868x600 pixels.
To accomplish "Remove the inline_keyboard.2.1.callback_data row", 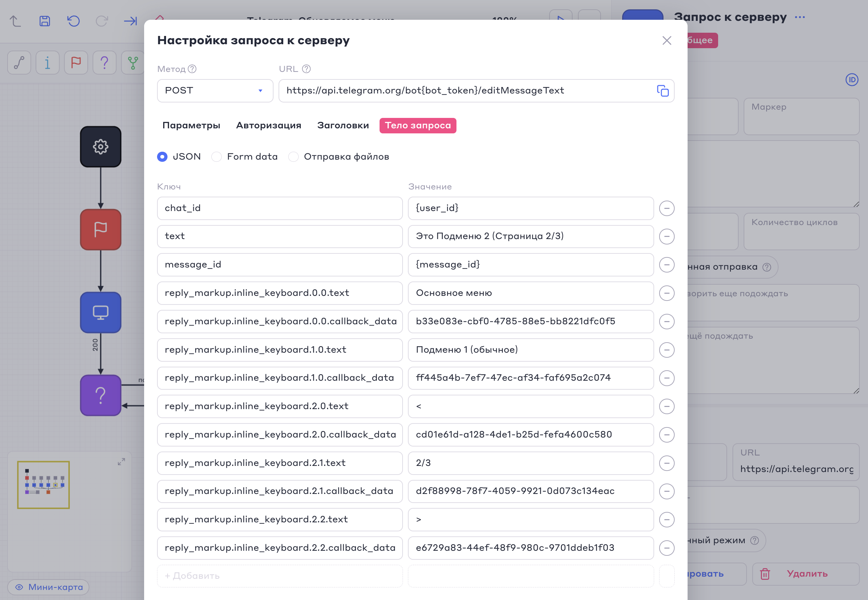I will coord(667,491).
